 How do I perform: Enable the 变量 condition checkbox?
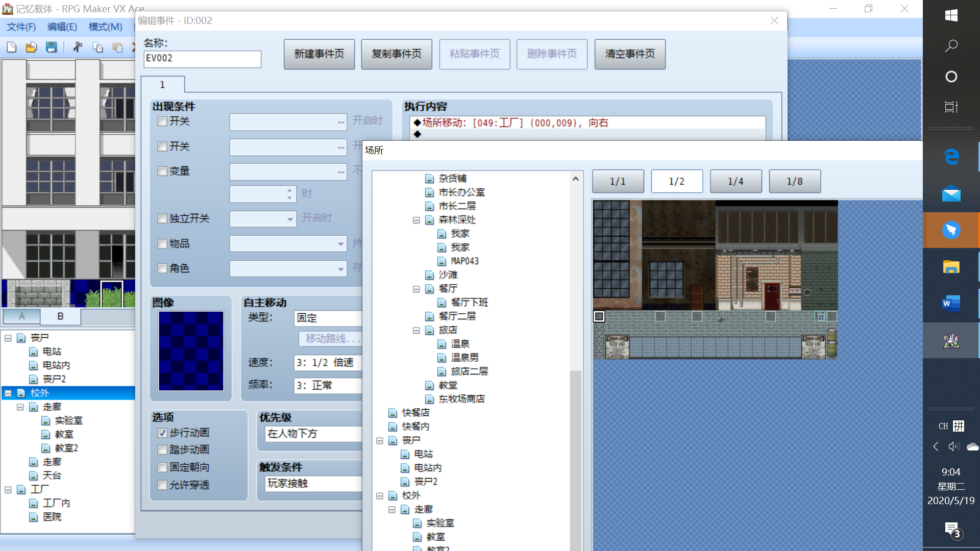[x=162, y=171]
